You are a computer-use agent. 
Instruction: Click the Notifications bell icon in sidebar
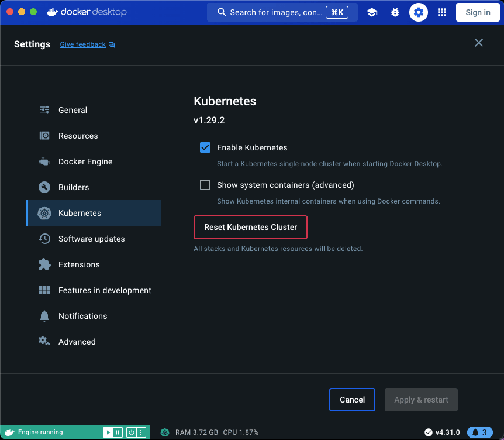44,316
